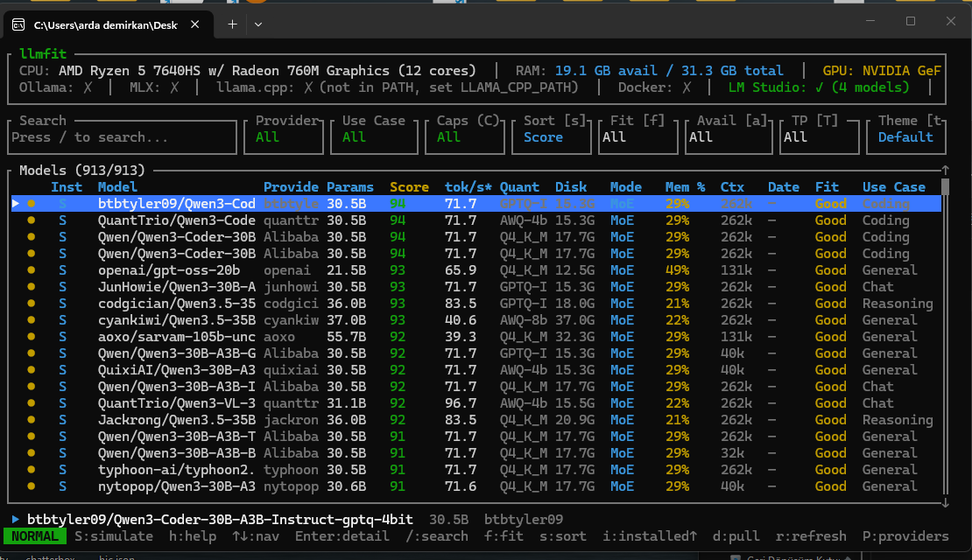Click the Use Case column header
Screen dimensions: 972x560
894,187
